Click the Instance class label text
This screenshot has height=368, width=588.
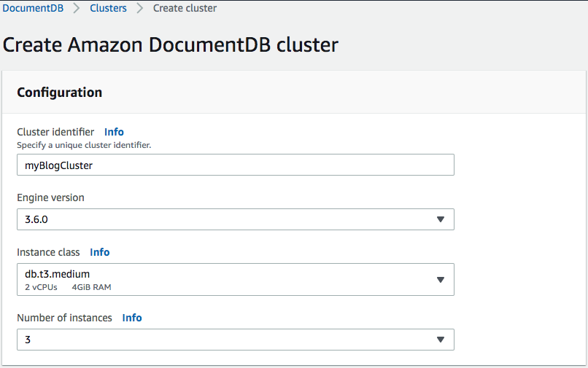48,252
